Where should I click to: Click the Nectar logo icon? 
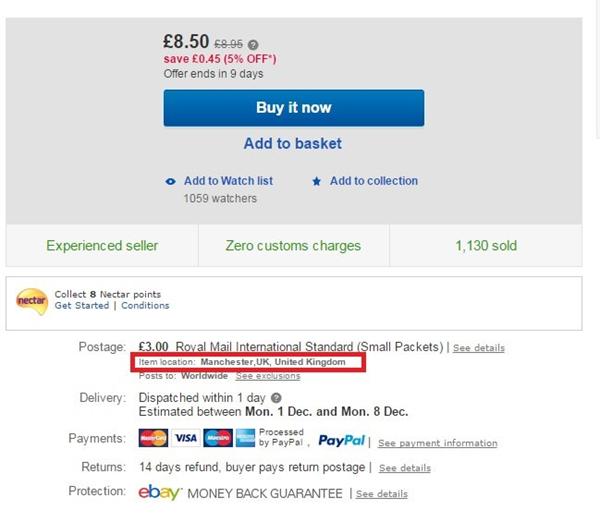click(x=32, y=299)
